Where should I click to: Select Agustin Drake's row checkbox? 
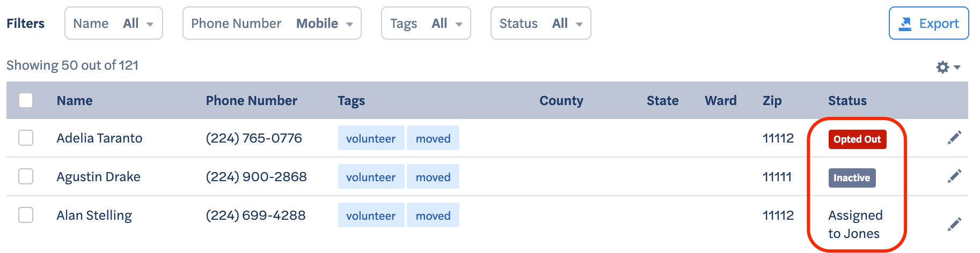point(26,176)
